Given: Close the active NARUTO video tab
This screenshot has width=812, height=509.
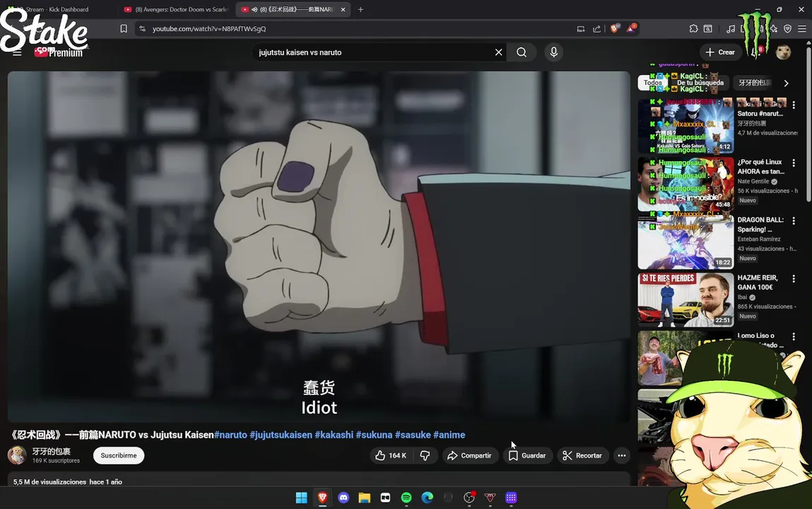Looking at the screenshot, I should tap(343, 9).
